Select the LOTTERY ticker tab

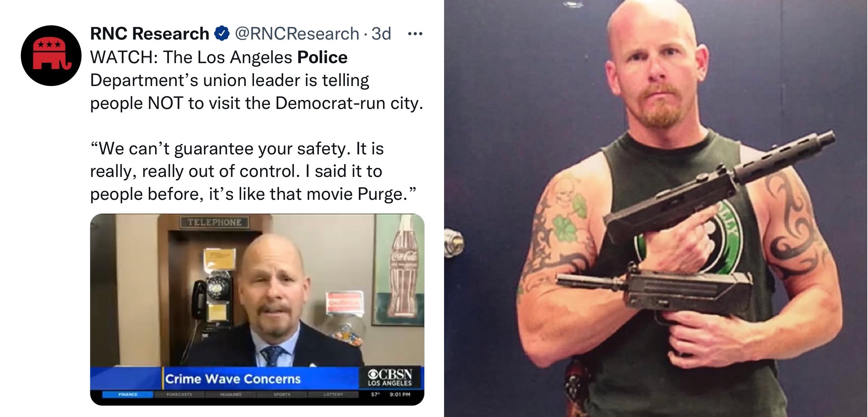click(x=333, y=394)
